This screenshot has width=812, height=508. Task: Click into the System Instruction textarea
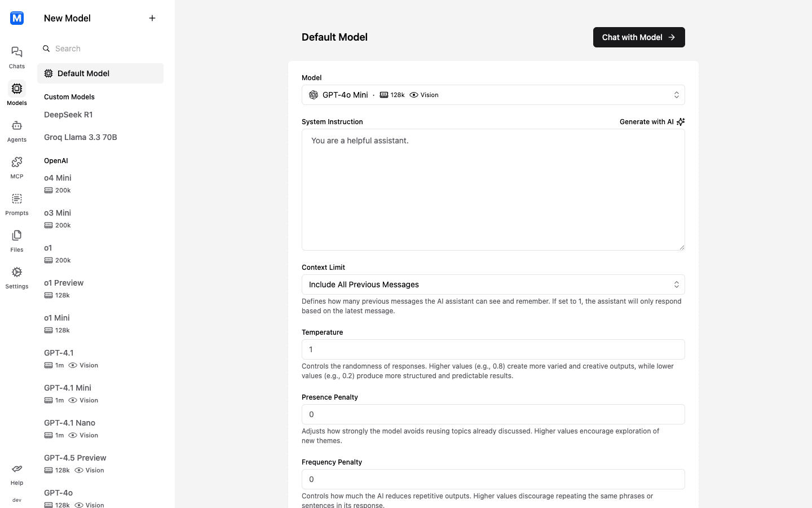[493, 190]
